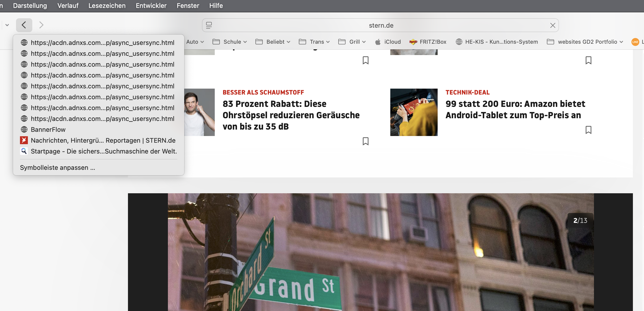
Task: Click the 2/13 gallery counter
Action: (580, 220)
